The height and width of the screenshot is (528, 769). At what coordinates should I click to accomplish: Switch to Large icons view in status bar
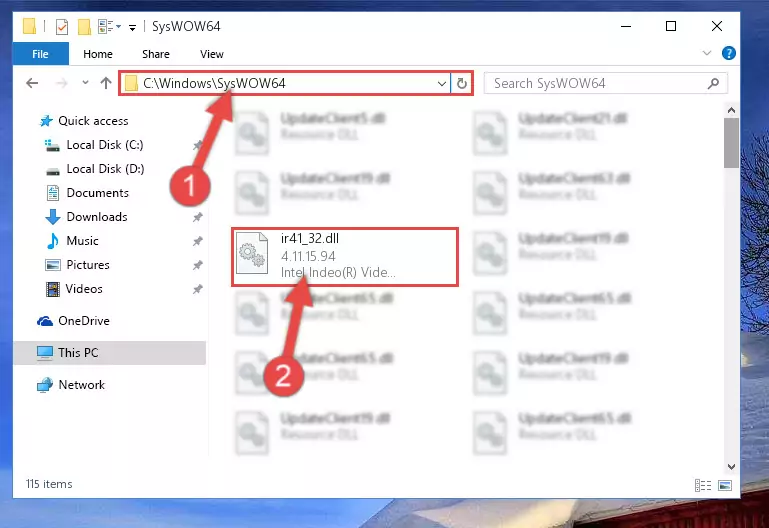tap(725, 485)
